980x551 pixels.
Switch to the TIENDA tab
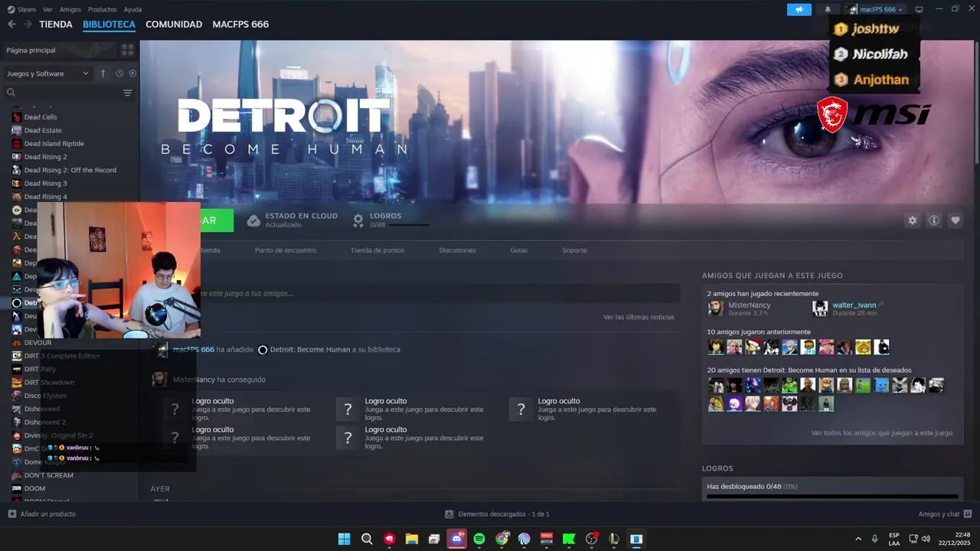pyautogui.click(x=56, y=24)
